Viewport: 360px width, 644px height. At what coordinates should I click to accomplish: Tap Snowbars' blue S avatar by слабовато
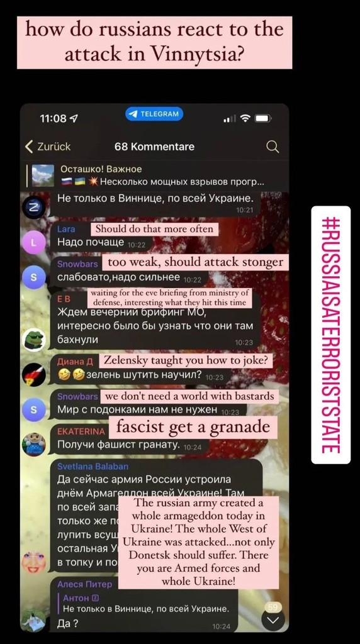click(34, 277)
